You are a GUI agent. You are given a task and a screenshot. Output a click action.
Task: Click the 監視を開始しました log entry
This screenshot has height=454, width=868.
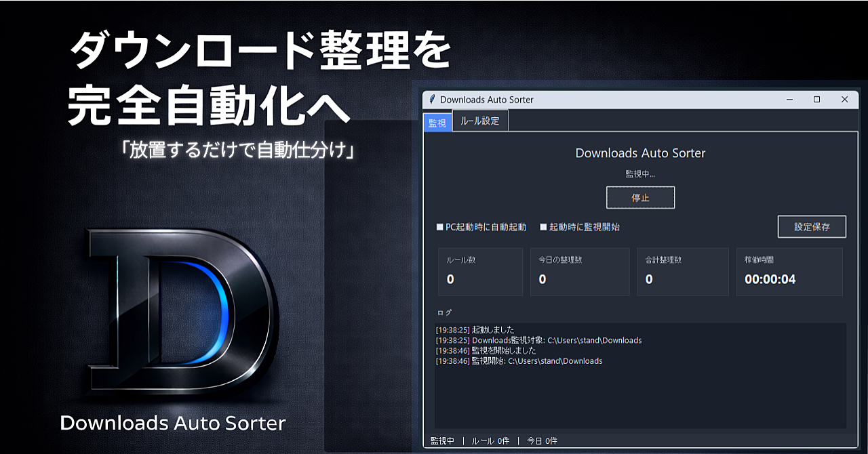(486, 351)
